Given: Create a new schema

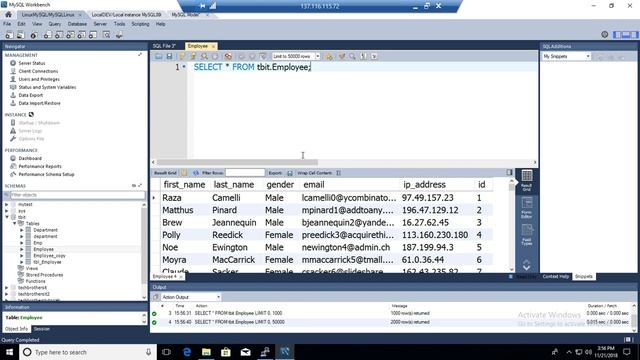Looking at the screenshot, I should coord(47,35).
